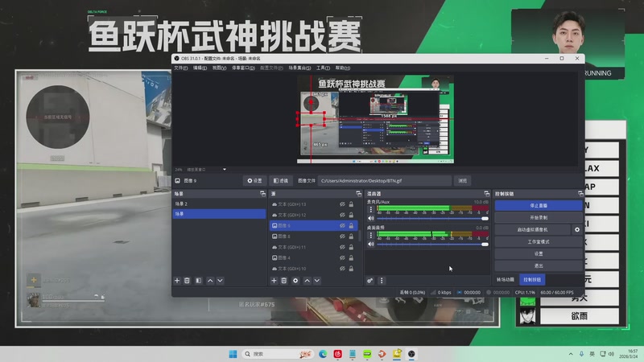Viewport: 644px width, 362px height.
Task: Pop out the 场景 dock panel icon
Action: pos(263,194)
